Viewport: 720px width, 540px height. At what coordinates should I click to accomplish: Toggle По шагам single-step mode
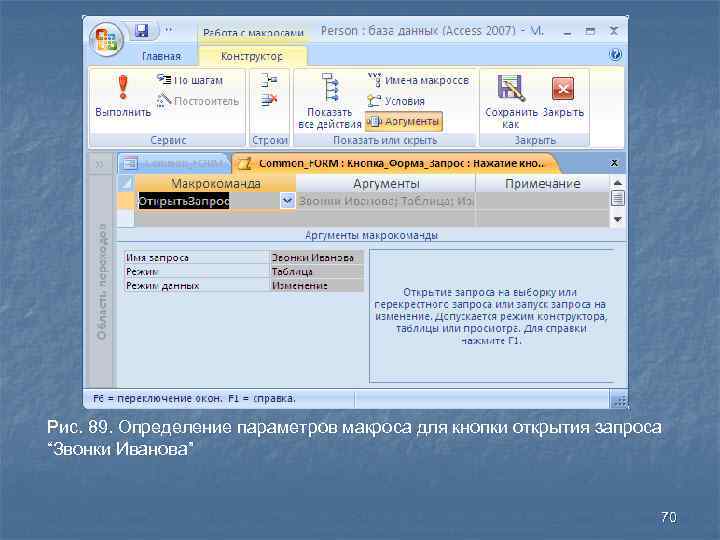190,80
